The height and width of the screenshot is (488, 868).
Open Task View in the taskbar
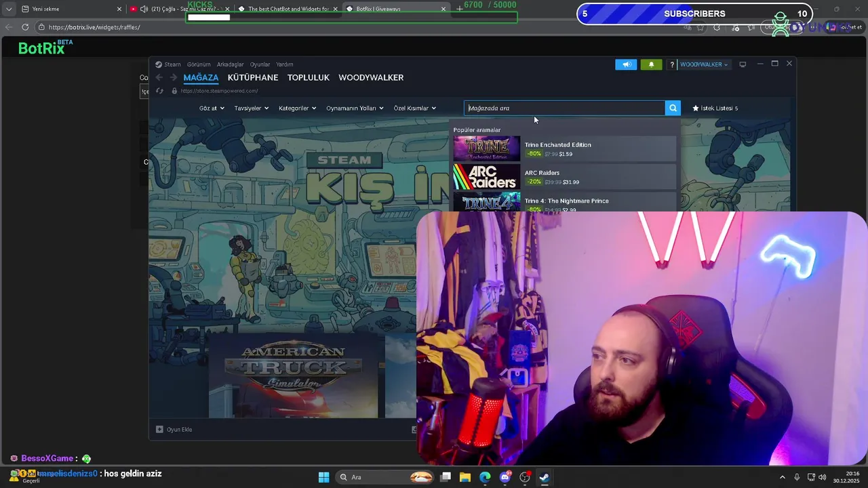pyautogui.click(x=446, y=477)
